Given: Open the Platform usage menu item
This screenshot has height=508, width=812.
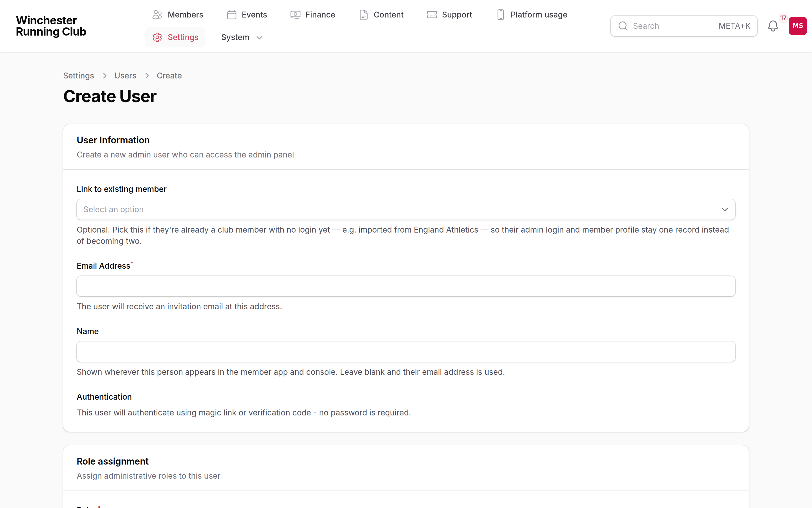Looking at the screenshot, I should 532,15.
